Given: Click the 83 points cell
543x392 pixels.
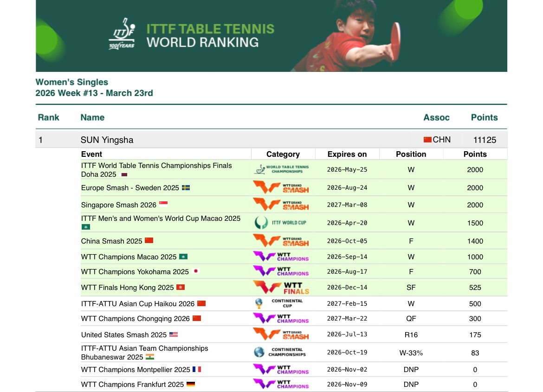Looking at the screenshot, I should point(475,353).
